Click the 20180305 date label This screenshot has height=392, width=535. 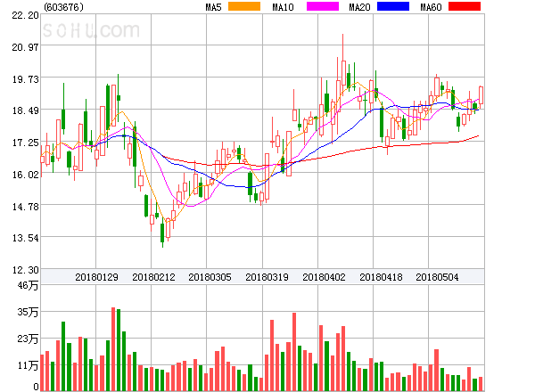pos(210,277)
